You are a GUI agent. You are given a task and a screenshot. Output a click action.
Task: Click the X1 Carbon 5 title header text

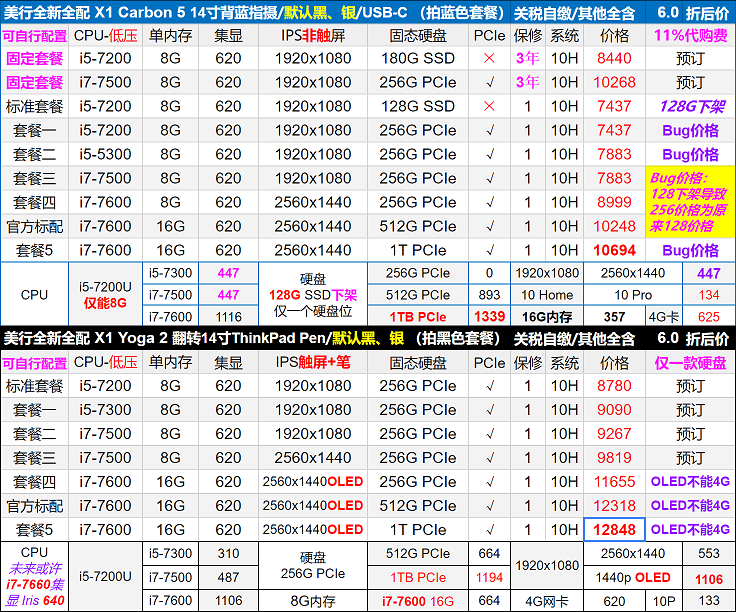pos(254,12)
